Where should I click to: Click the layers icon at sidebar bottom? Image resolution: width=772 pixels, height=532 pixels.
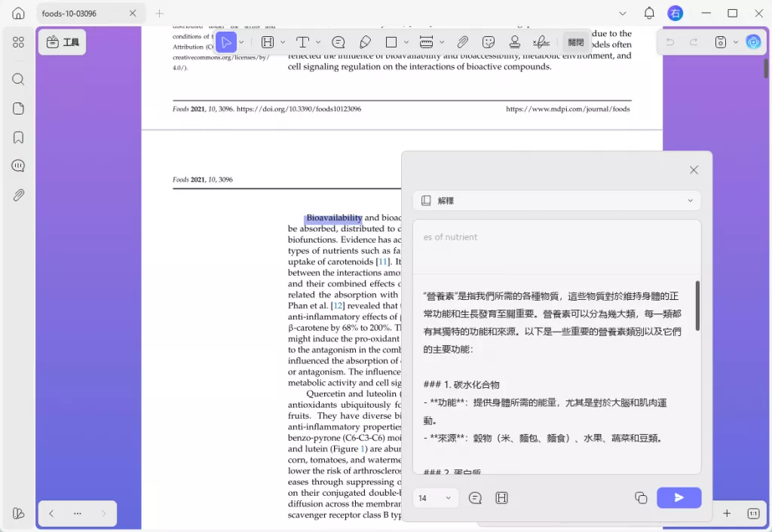tap(18, 513)
